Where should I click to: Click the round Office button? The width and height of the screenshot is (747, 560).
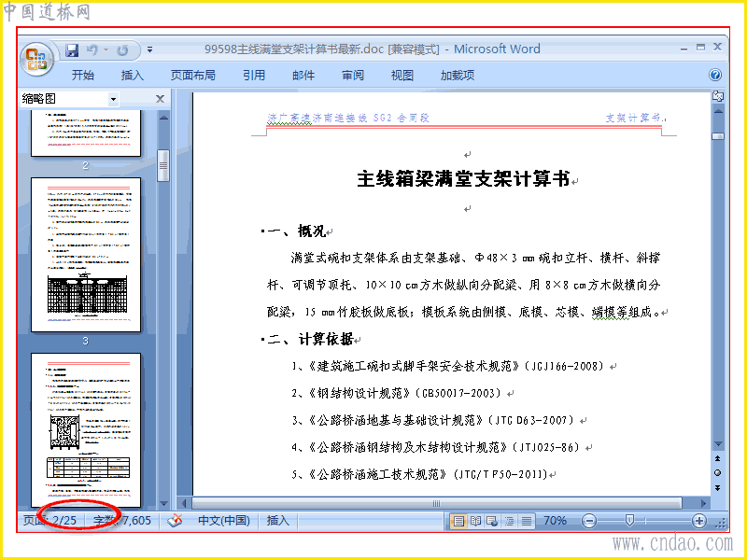[36, 59]
